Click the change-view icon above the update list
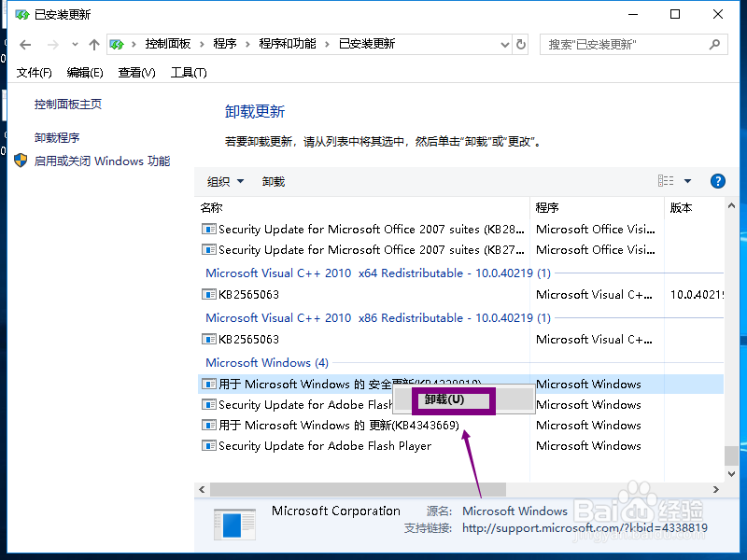The height and width of the screenshot is (560, 747). (667, 181)
